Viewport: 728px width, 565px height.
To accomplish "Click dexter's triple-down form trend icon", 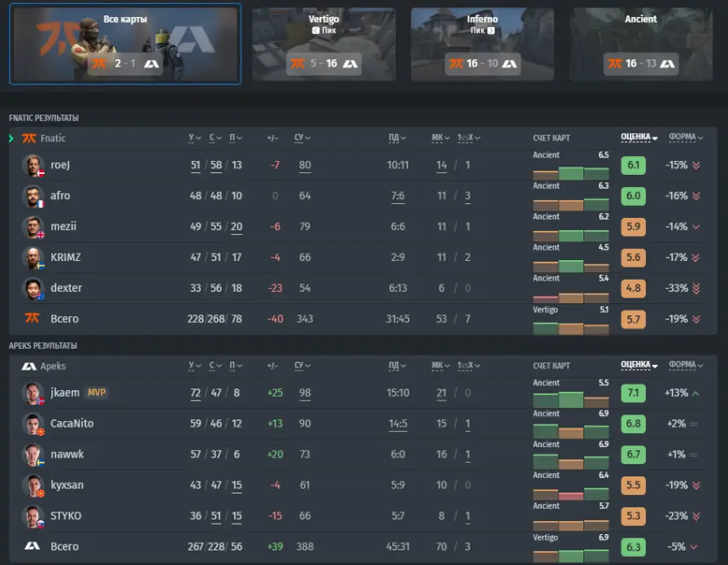I will pyautogui.click(x=696, y=289).
